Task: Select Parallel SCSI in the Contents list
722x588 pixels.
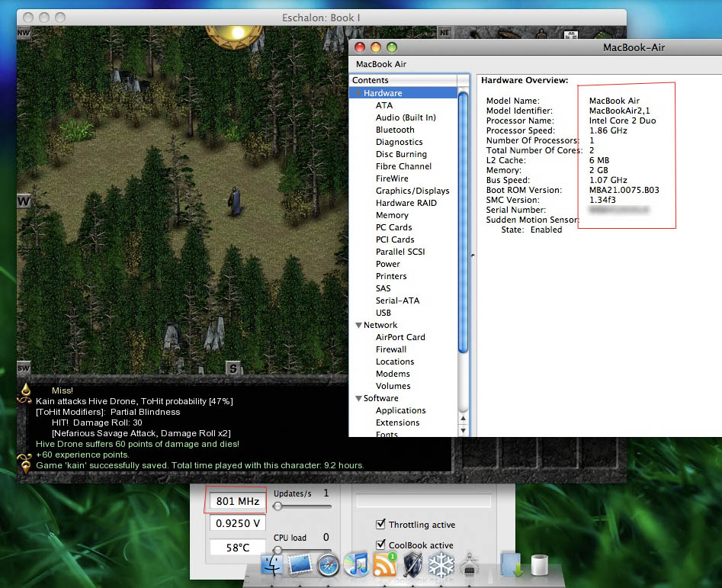Action: click(400, 252)
